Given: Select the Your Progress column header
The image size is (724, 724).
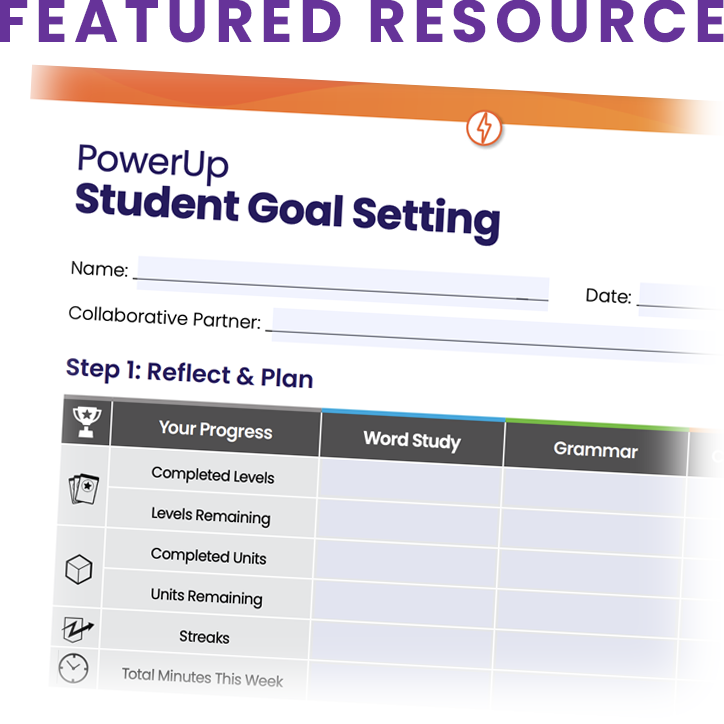Looking at the screenshot, I should 216,429.
